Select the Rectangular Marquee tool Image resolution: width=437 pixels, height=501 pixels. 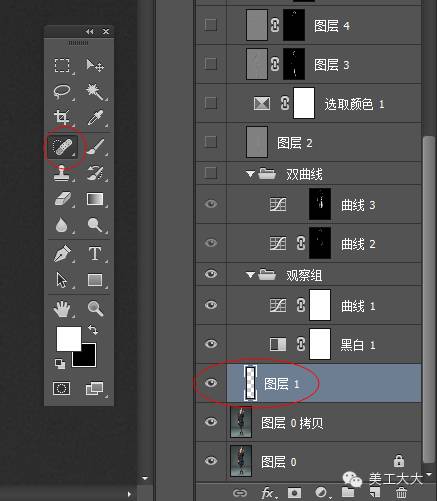click(62, 65)
